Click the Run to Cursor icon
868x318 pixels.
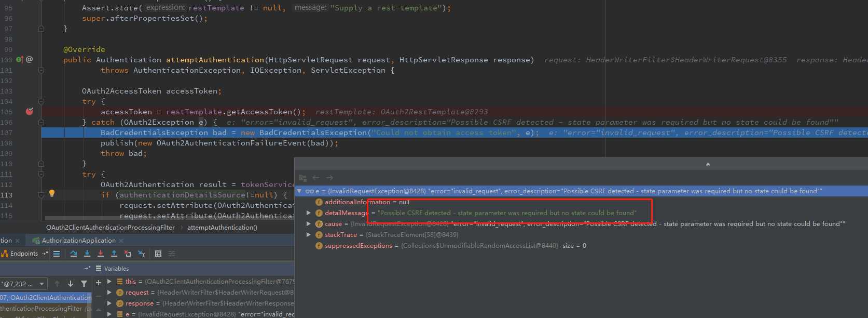coord(142,254)
